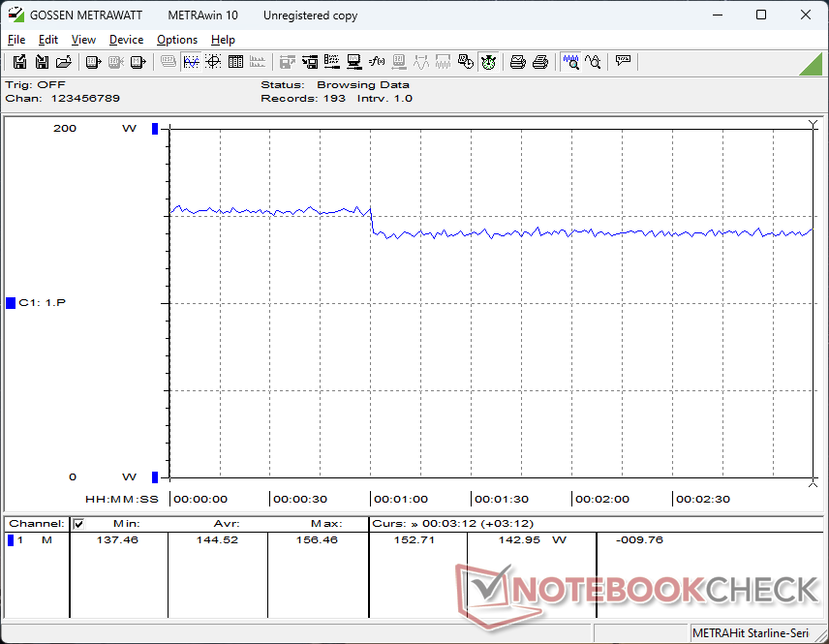Click the cursor value 142.95 W
829x644 pixels.
[533, 539]
